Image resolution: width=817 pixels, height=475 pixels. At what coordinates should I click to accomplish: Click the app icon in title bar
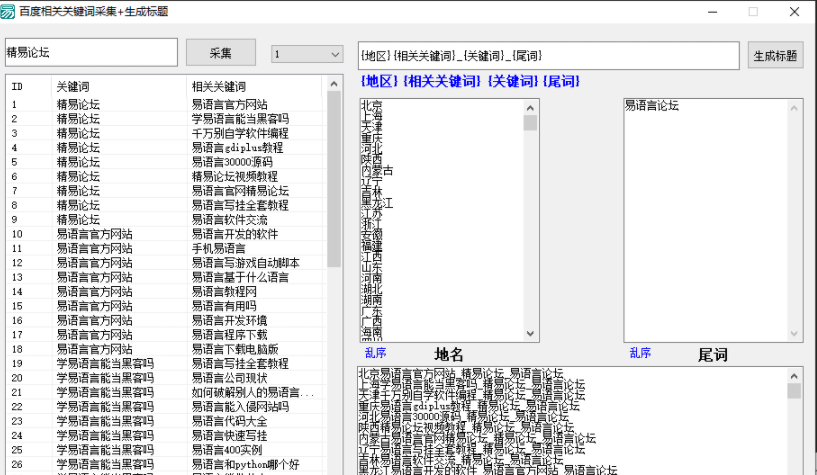pos(8,11)
